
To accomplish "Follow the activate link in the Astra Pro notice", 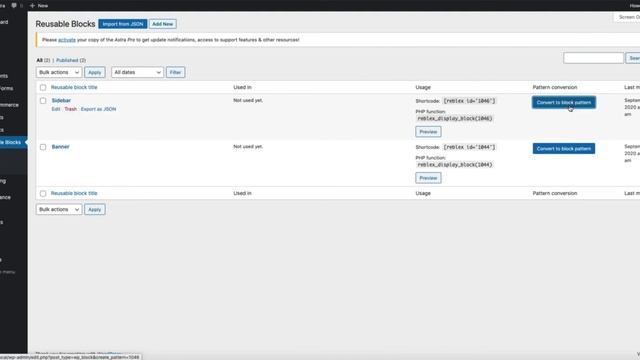I will click(x=67, y=40).
